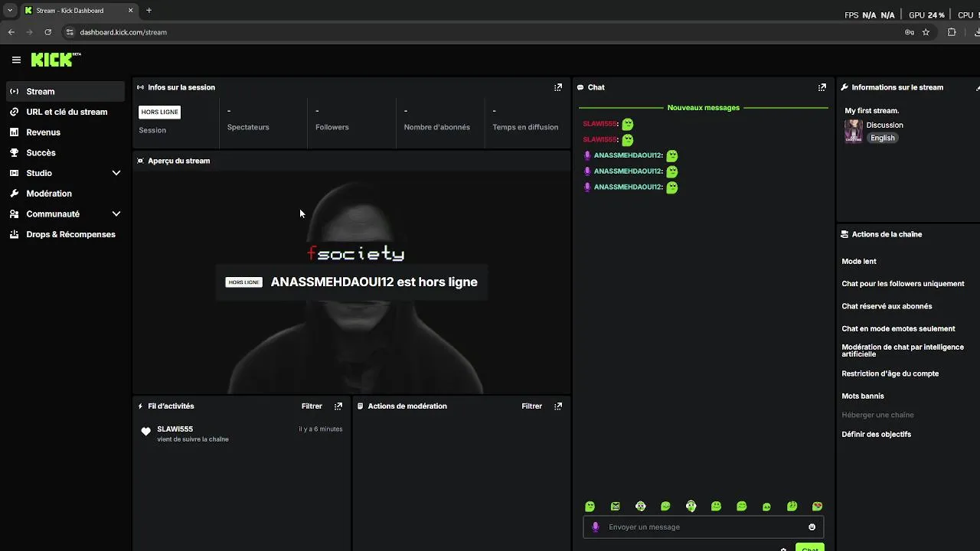Click the My first stream. title
This screenshot has height=551, width=980.
click(871, 111)
